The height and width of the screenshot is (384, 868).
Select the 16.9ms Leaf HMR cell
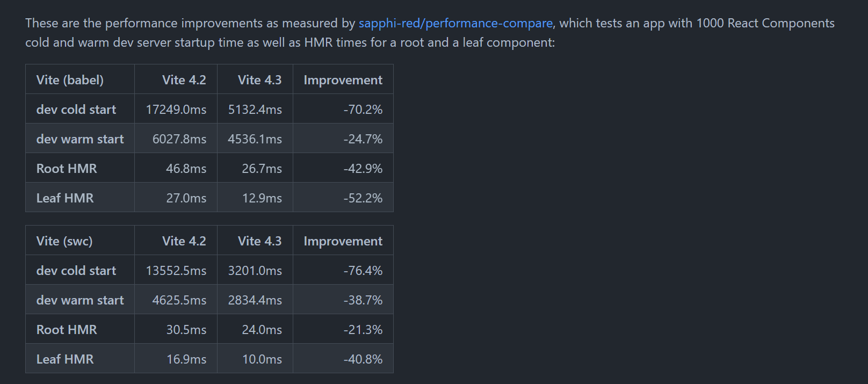(186, 359)
